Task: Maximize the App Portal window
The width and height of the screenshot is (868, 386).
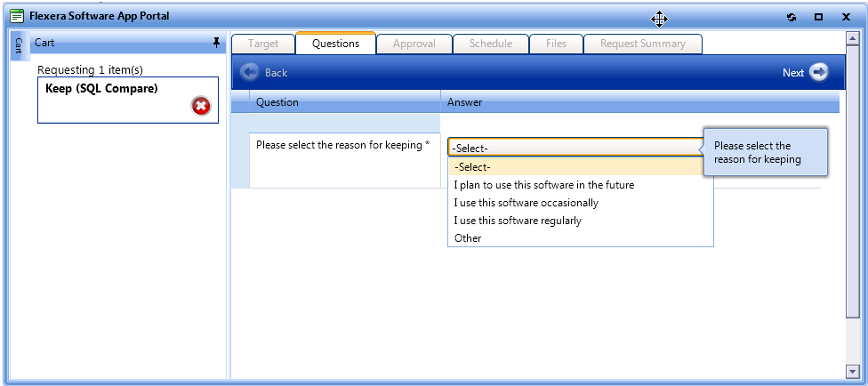Action: pos(819,17)
